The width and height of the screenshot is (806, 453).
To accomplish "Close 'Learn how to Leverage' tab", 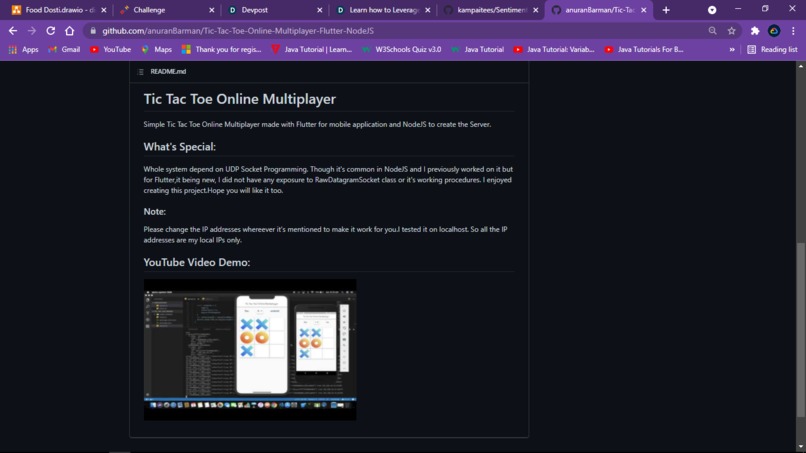I will click(428, 10).
